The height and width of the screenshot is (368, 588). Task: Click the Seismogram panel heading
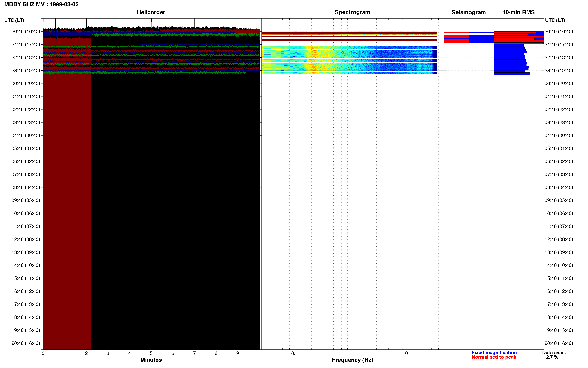pyautogui.click(x=468, y=12)
